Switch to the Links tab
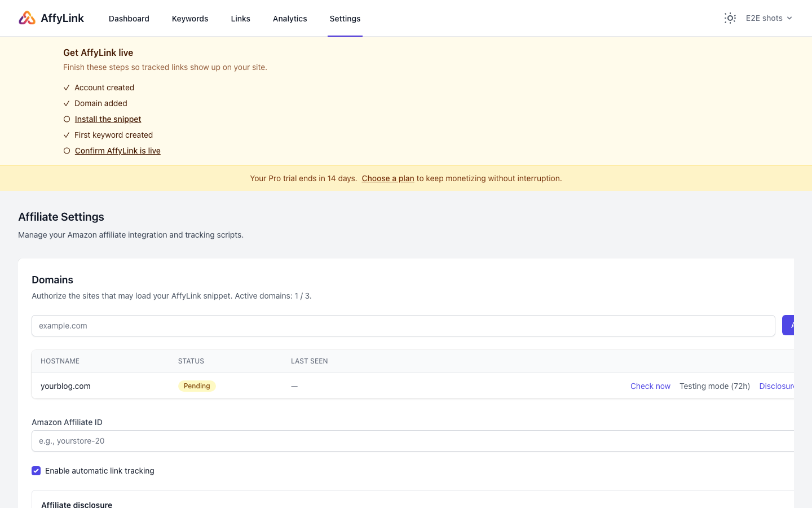Viewport: 812px width, 508px height. [x=240, y=19]
